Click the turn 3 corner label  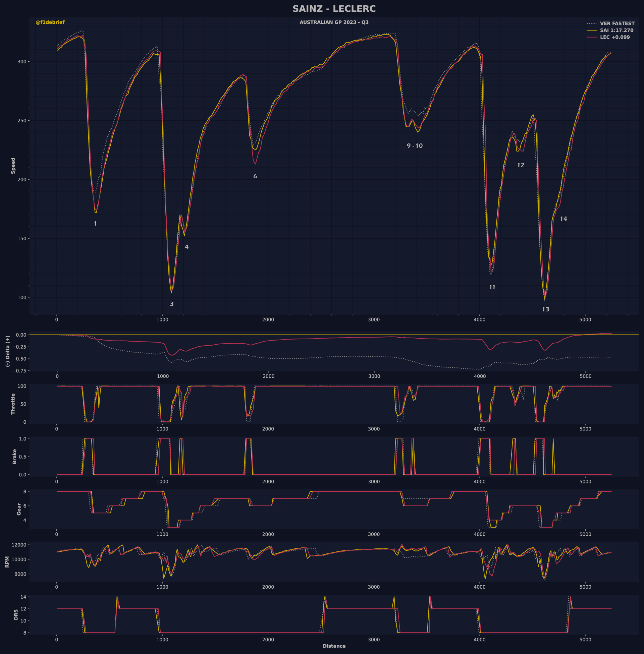point(171,304)
